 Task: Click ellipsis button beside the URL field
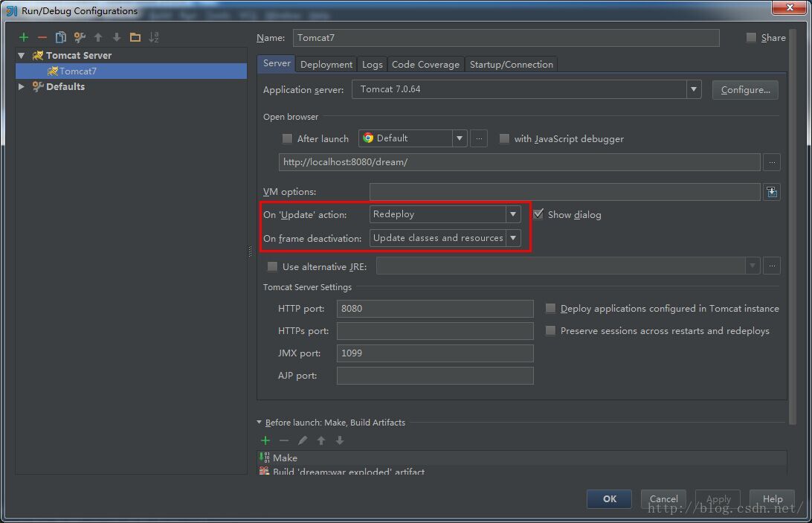[772, 162]
